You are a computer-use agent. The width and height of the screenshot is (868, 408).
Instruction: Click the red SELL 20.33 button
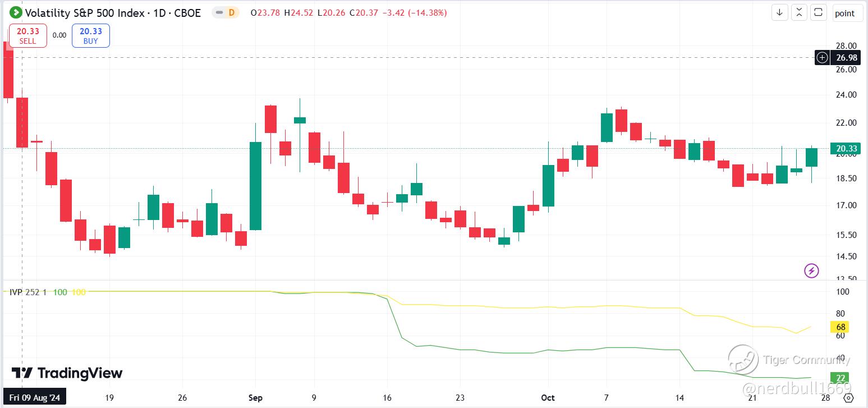click(27, 36)
